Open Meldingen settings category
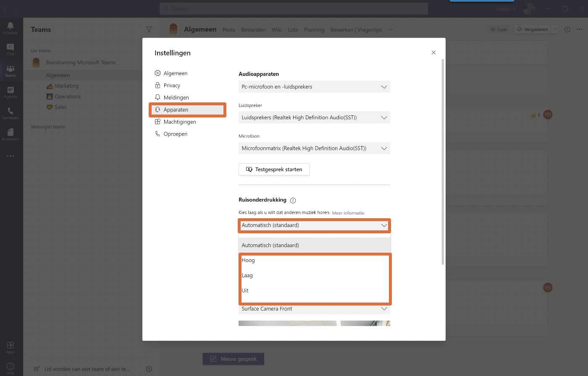588x376 pixels. tap(188, 97)
